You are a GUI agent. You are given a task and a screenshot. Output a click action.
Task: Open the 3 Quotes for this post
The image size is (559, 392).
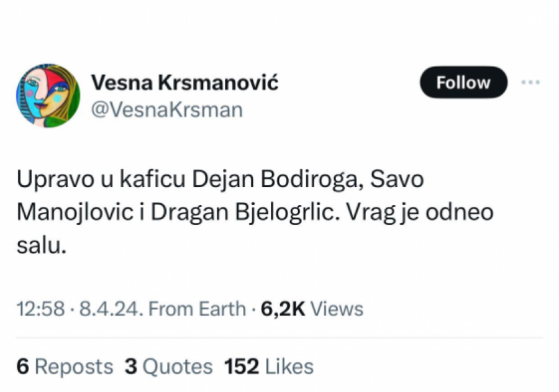(170, 367)
